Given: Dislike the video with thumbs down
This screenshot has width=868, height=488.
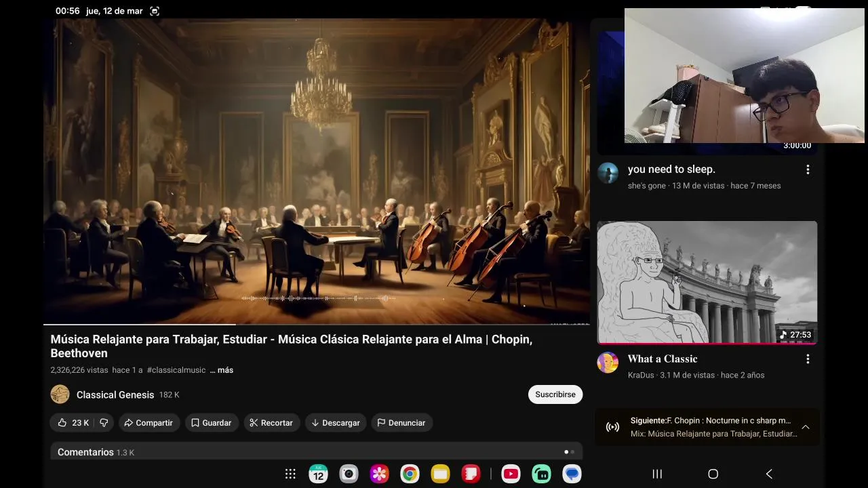Looking at the screenshot, I should tap(104, 423).
